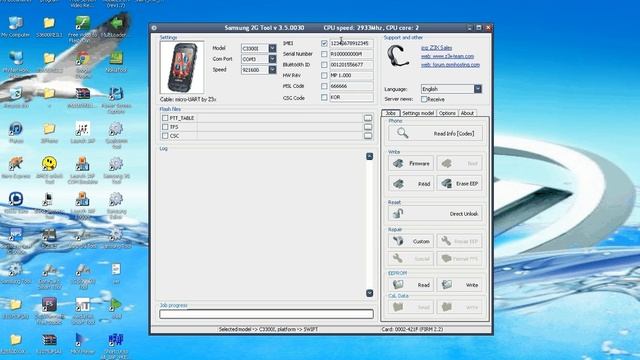The width and height of the screenshot is (640, 360).
Task: Open the Settings model tab
Action: click(x=418, y=113)
